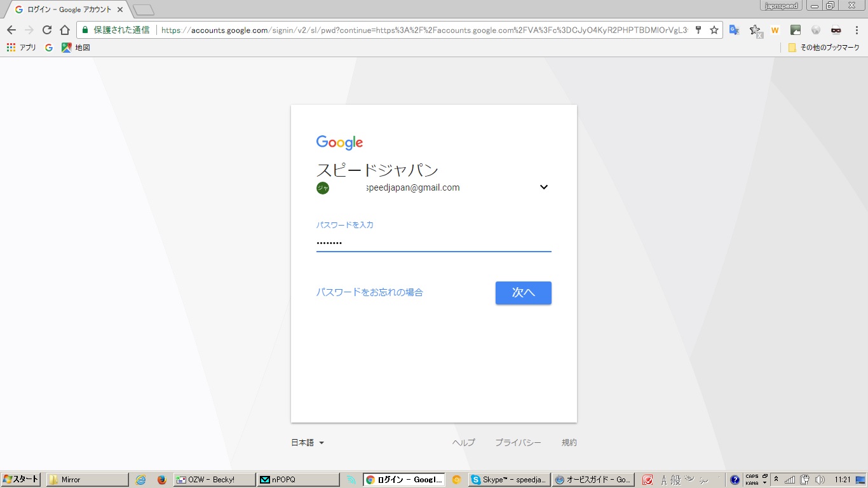Screen dimensions: 868x488
Task: Click the japnspeed profile button
Action: click(x=780, y=5)
